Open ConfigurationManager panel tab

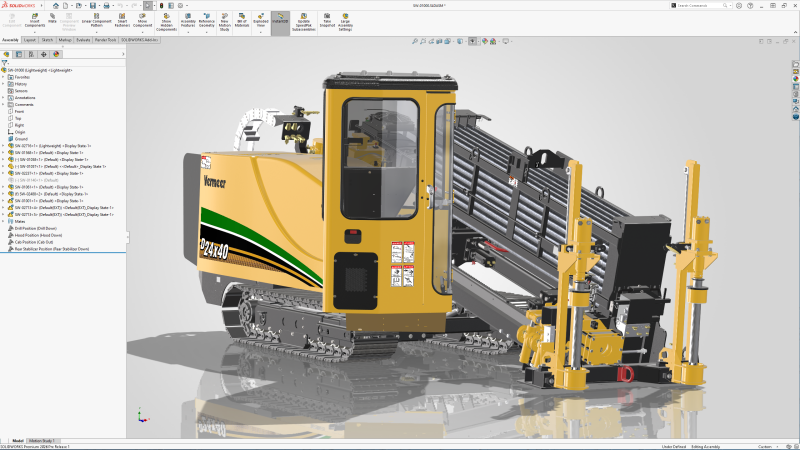(31, 54)
